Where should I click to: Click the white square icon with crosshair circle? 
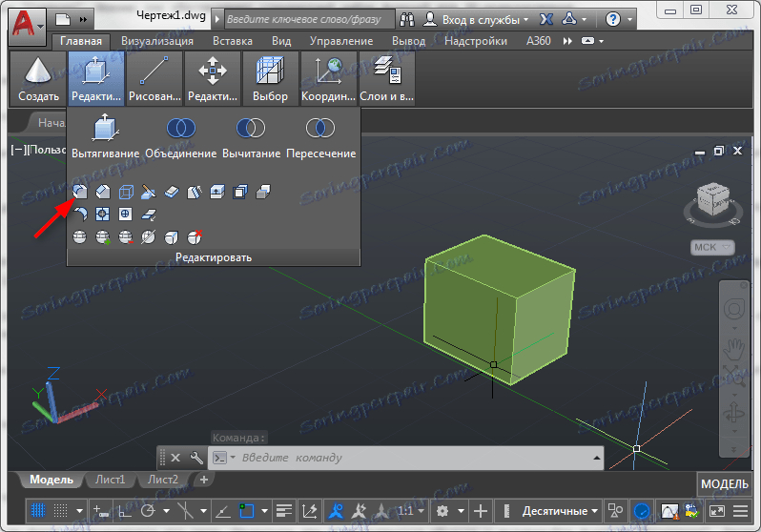click(x=126, y=215)
